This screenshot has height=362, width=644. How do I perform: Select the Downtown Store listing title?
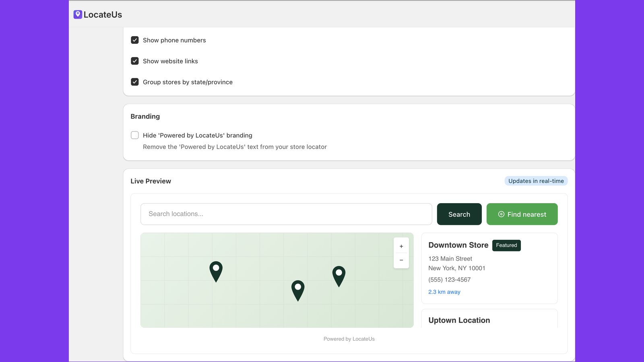(458, 245)
